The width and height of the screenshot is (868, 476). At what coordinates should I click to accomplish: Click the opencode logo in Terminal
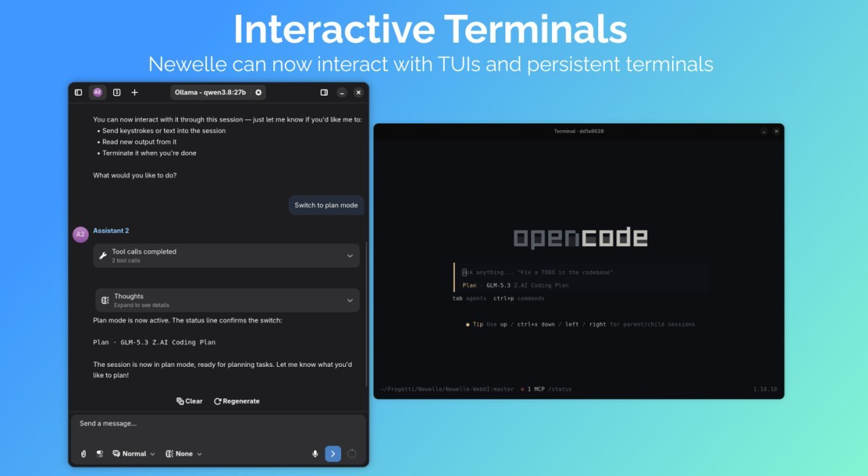[580, 237]
